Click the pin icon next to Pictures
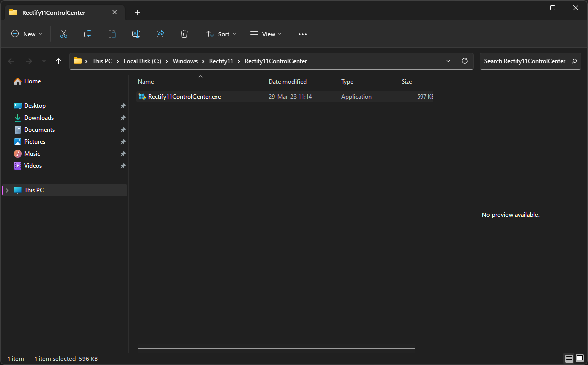Image resolution: width=588 pixels, height=365 pixels. [x=123, y=142]
